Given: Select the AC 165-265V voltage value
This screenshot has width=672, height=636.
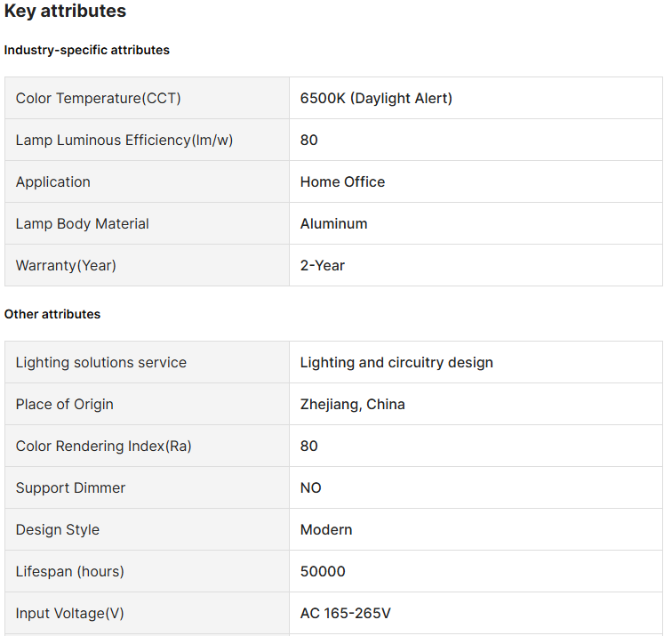Looking at the screenshot, I should pos(346,613).
